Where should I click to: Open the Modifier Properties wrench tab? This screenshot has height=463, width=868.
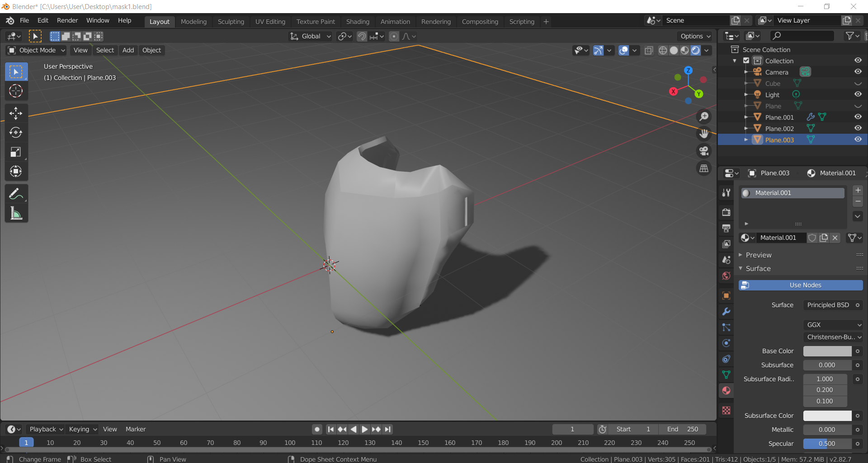(x=726, y=311)
